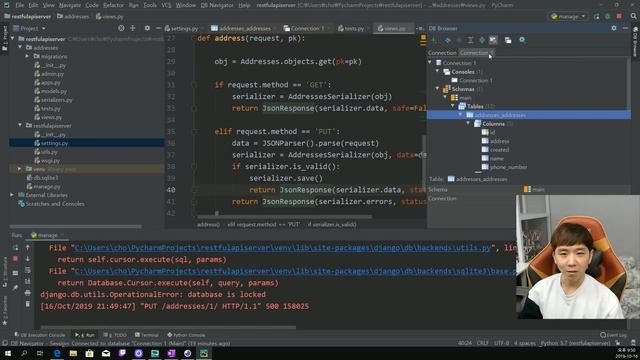The width and height of the screenshot is (640, 360).
Task: Click the pin icon in Run panel
Action: click(x=15, y=287)
